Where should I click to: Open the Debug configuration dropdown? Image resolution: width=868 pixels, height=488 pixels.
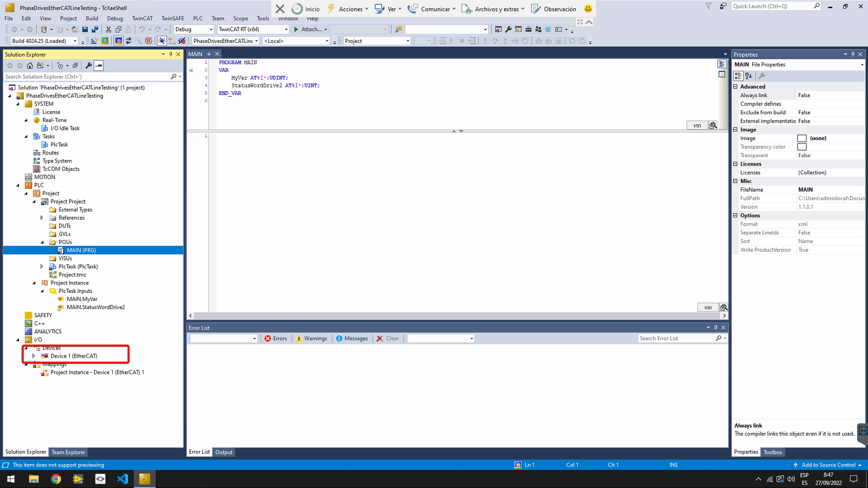pyautogui.click(x=194, y=29)
